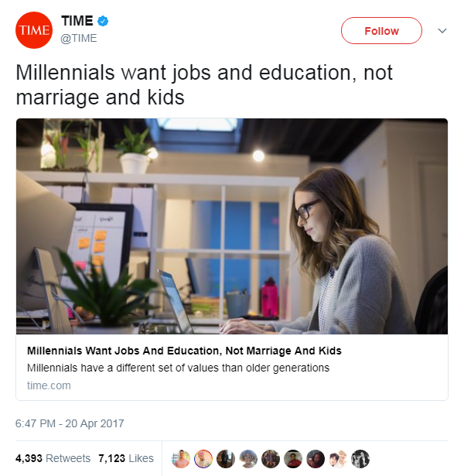Open the article preview photo

pyautogui.click(x=232, y=227)
